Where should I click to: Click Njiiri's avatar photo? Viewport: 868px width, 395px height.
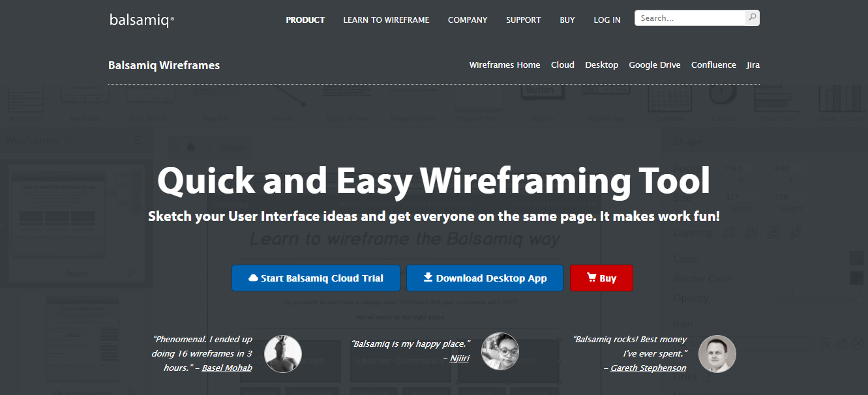tap(500, 351)
